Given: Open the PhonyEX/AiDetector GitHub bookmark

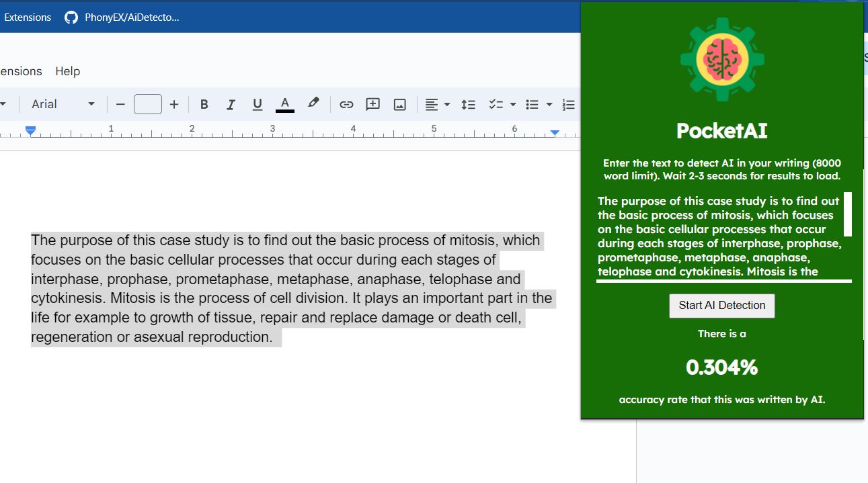Looking at the screenshot, I should [x=122, y=17].
